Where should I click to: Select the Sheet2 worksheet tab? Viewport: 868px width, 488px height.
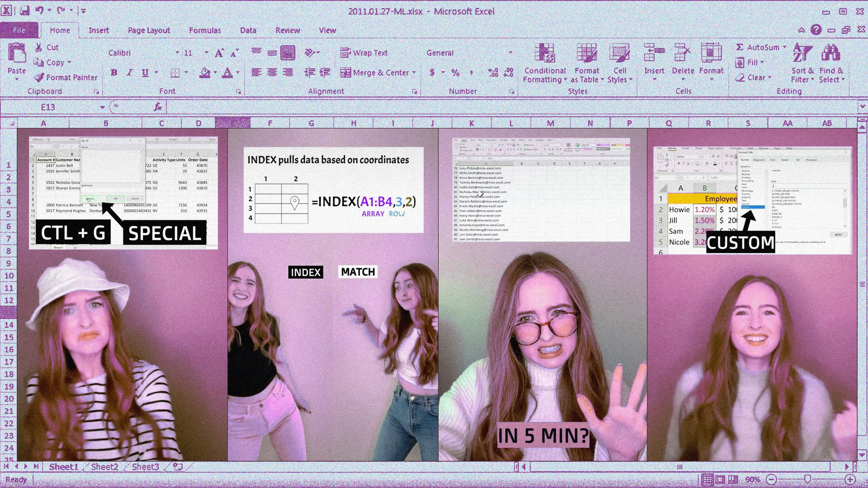coord(105,467)
